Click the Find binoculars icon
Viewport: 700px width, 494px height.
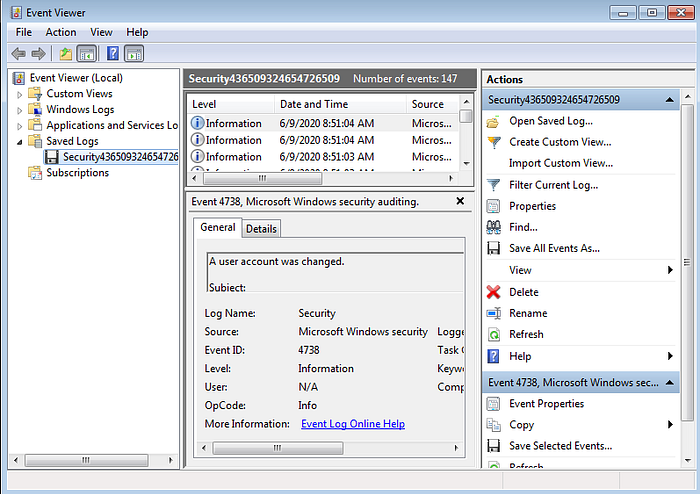pos(493,227)
